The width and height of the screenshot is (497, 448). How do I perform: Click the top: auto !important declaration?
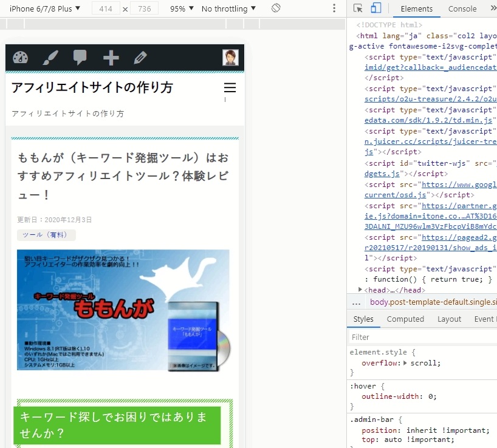pyautogui.click(x=408, y=440)
